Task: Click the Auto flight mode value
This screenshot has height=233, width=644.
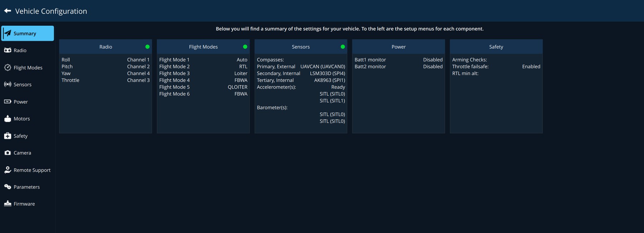Action: (242, 60)
